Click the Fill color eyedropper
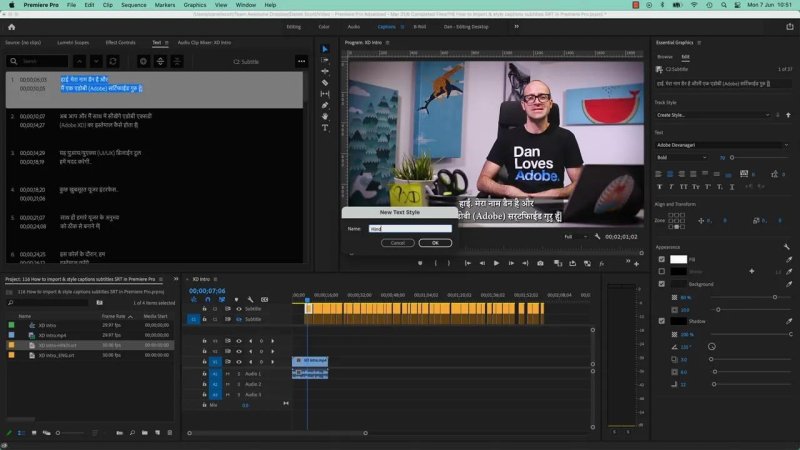Screen dimensions: 800x450 coord(789,259)
